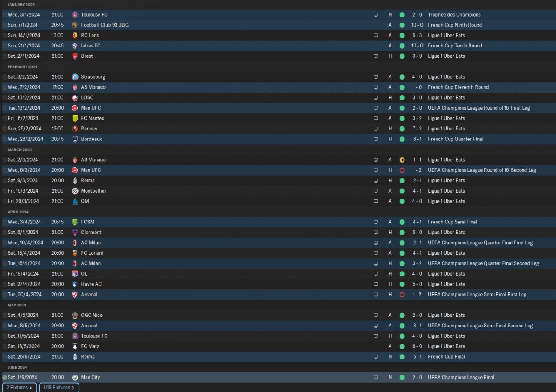Toggle the check circle on the Bordeaux row
This screenshot has height=392, width=556.
coord(4,139)
